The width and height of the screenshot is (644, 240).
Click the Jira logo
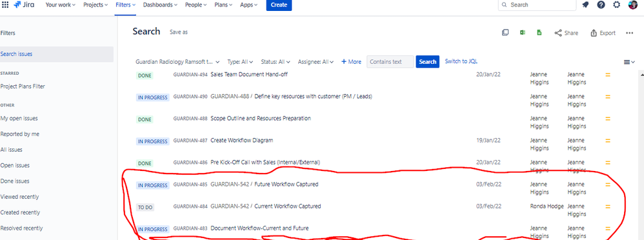click(x=24, y=5)
